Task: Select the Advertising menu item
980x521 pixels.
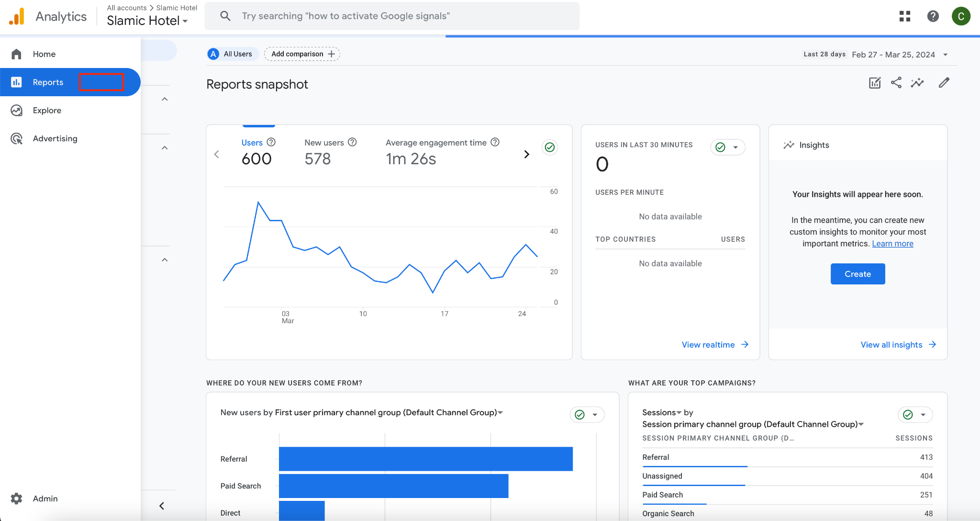Action: click(x=70, y=139)
